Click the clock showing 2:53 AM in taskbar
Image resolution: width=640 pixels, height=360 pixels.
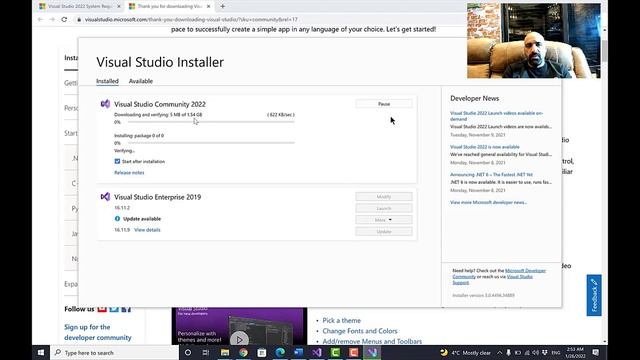tap(575, 353)
